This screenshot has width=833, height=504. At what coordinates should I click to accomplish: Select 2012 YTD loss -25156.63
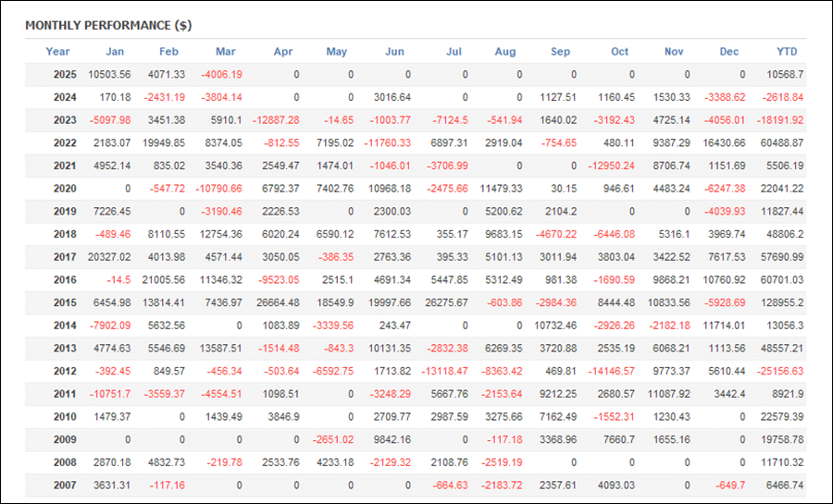[780, 371]
